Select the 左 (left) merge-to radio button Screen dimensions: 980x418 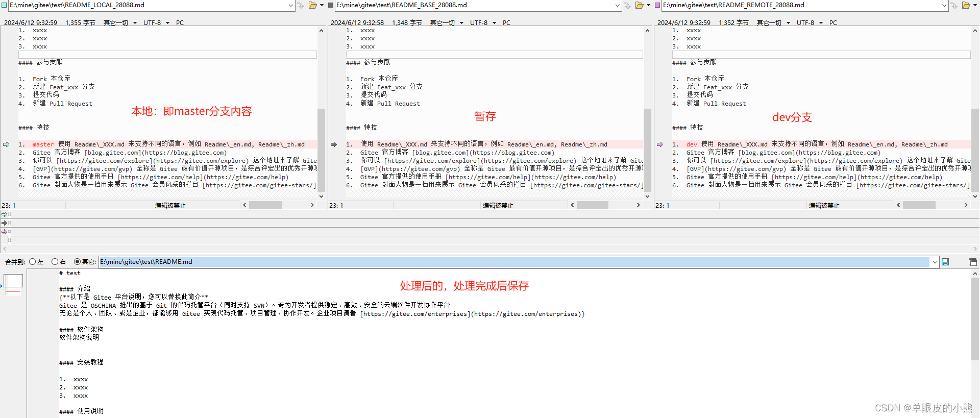point(33,262)
